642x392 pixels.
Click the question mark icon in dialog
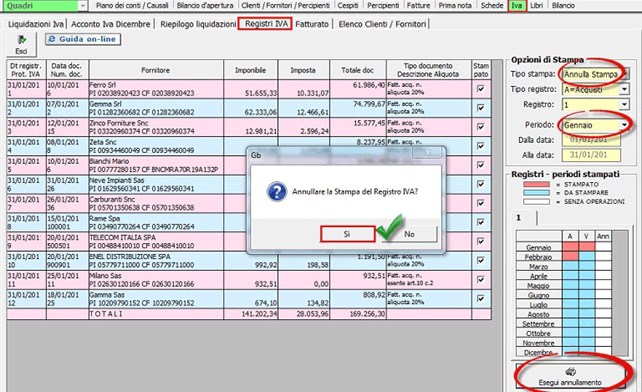tap(277, 192)
